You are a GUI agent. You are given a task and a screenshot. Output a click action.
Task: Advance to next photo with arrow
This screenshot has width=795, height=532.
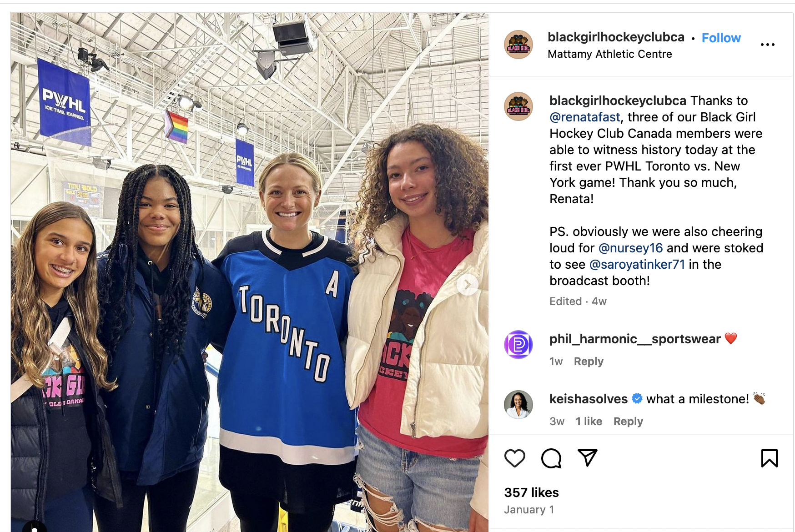[467, 285]
